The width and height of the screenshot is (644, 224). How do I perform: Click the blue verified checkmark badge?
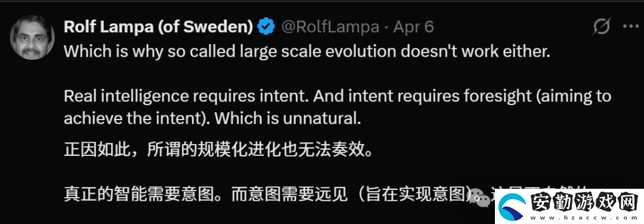point(266,27)
